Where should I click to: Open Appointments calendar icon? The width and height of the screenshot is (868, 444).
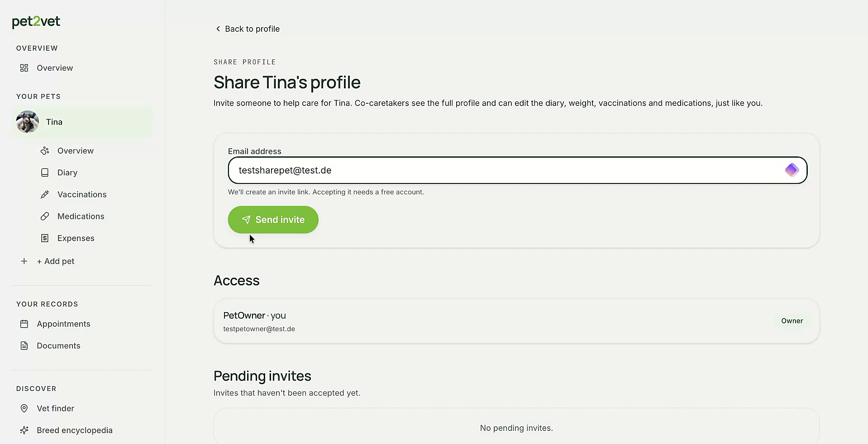24,324
